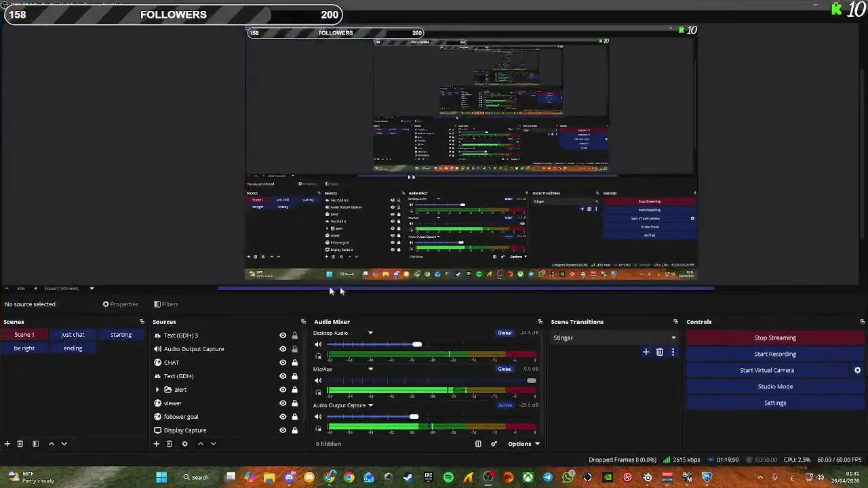Move the source down with the Sources down arrow
Viewport: 868px width, 488px height.
pos(213,444)
